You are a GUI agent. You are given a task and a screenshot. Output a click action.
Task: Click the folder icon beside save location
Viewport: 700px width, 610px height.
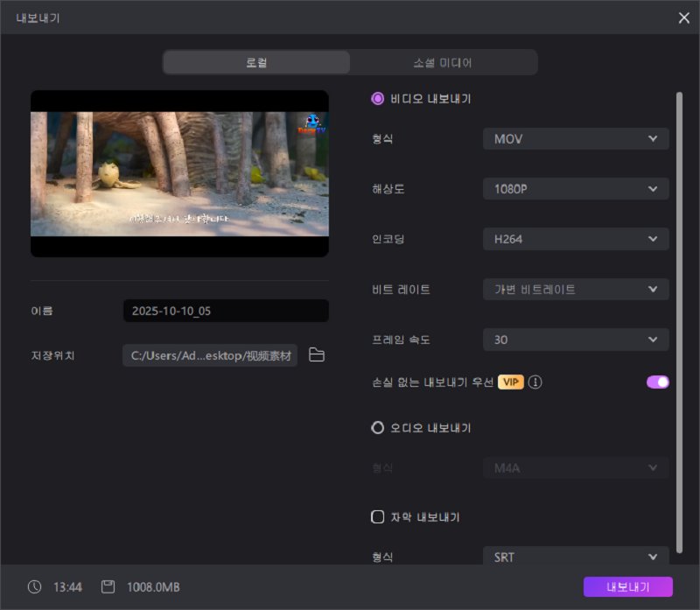click(317, 355)
